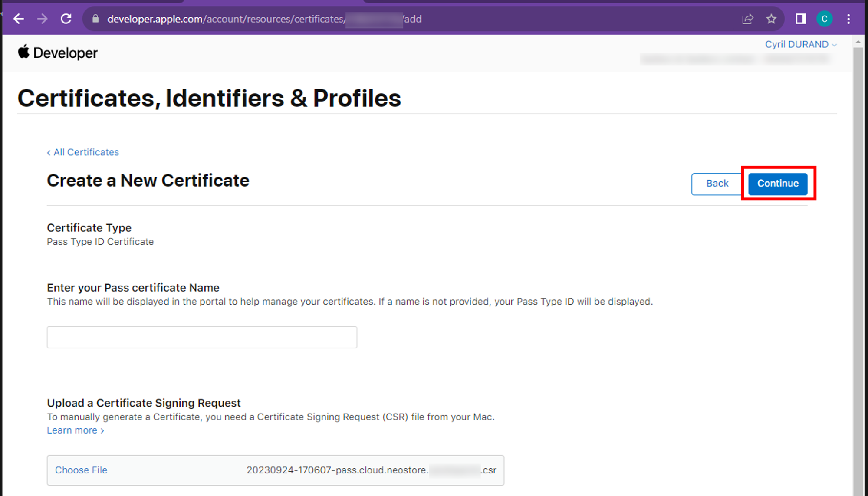The image size is (868, 496).
Task: Click the browser back arrow
Action: [x=18, y=19]
